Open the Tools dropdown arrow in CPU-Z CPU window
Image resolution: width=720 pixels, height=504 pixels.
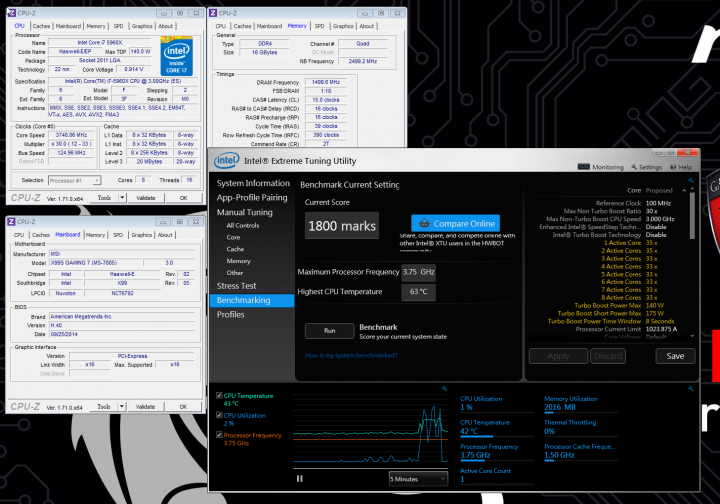click(x=122, y=198)
